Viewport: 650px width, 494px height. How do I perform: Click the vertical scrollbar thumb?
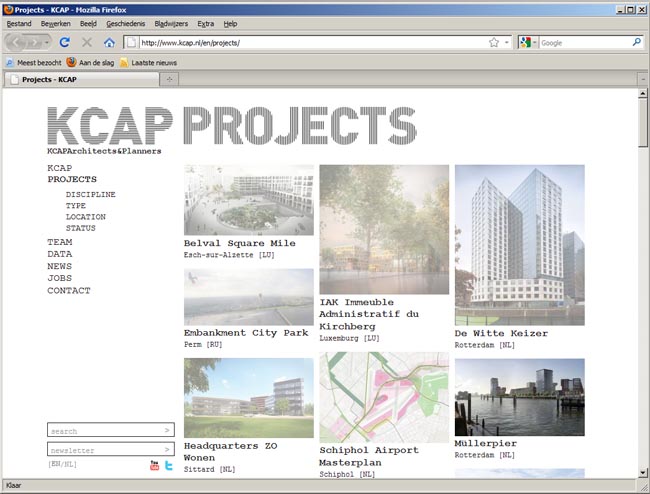643,122
